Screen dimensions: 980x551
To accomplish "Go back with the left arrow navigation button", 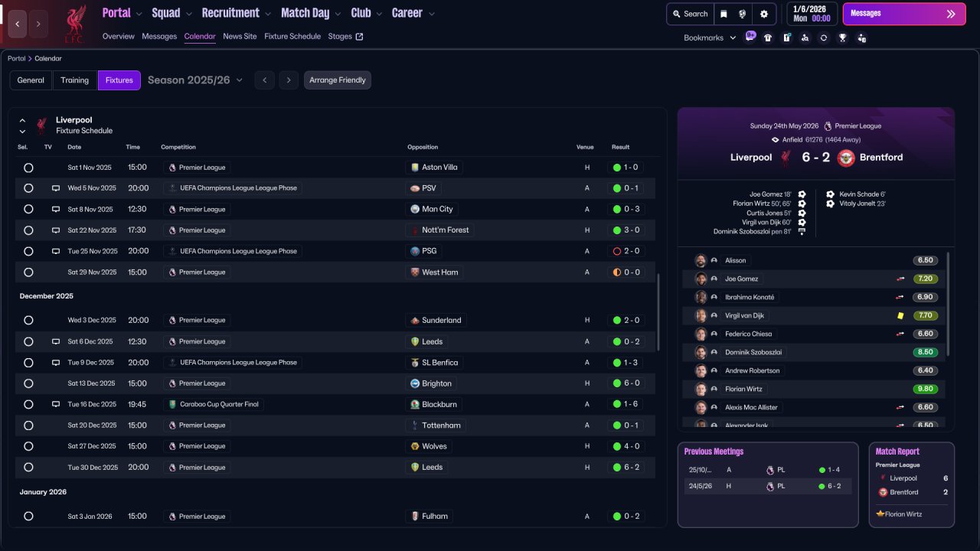I will tap(18, 24).
